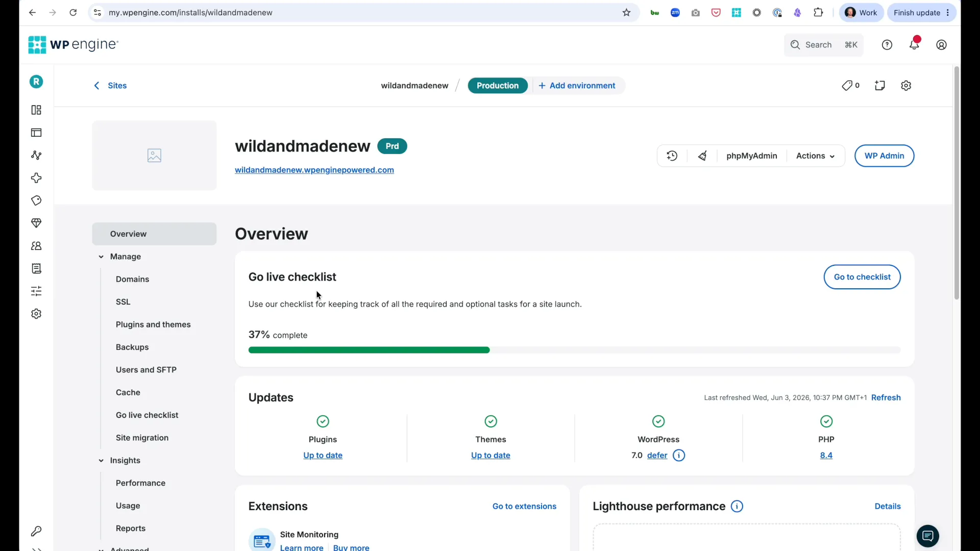Open Usage under Insights
980x551 pixels.
pyautogui.click(x=128, y=506)
